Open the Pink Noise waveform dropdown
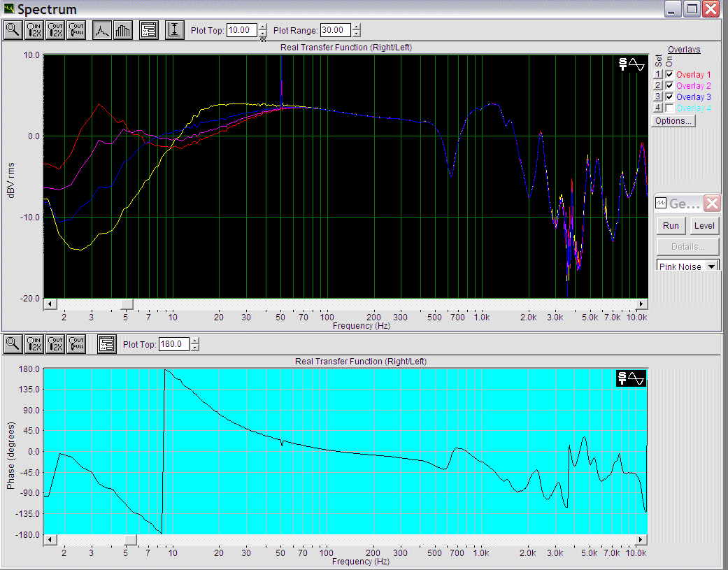 coord(711,266)
